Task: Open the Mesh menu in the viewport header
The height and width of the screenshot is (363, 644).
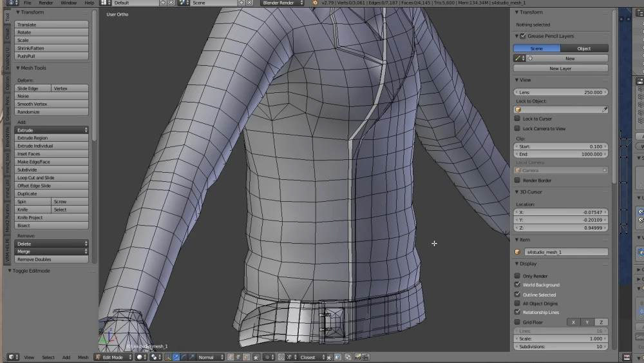Action: click(83, 357)
